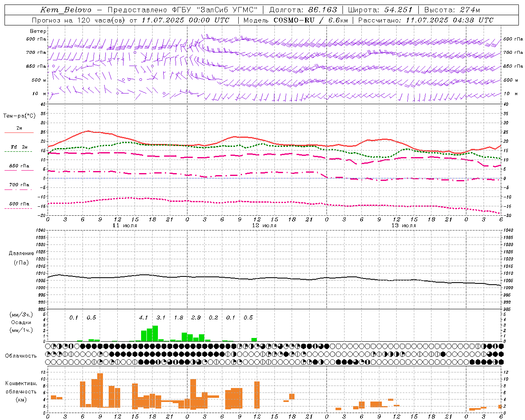
Task: Click the 11 июля date label
Action: pos(125,226)
